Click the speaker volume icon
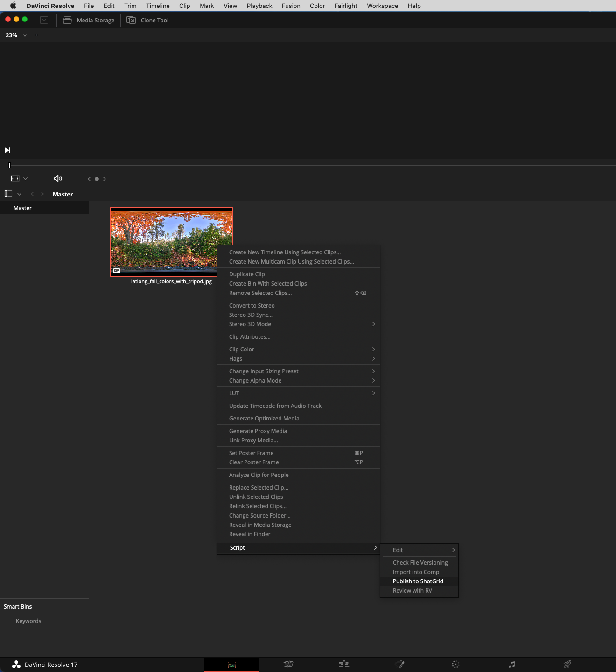 click(58, 179)
